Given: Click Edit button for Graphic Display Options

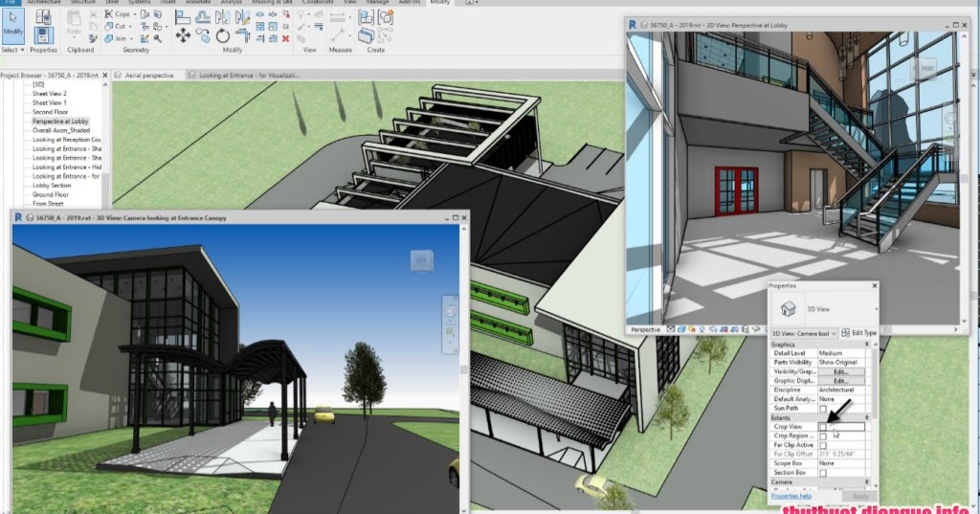Looking at the screenshot, I should [x=841, y=381].
